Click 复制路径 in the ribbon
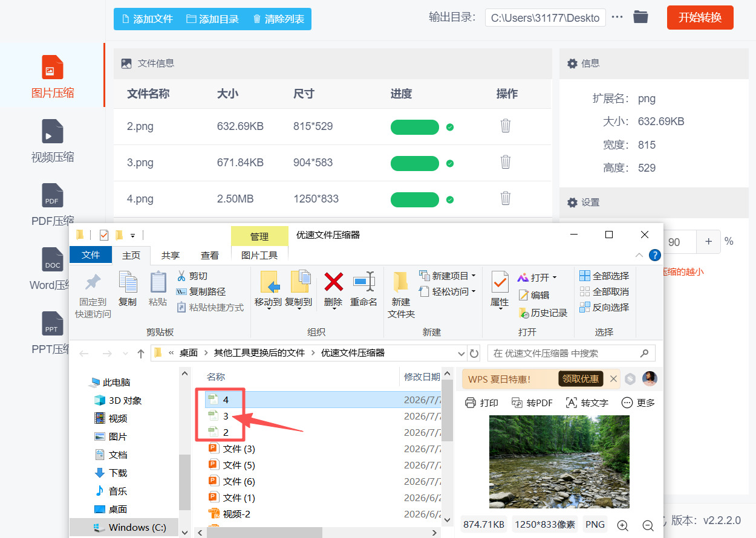This screenshot has height=538, width=756. pos(201,291)
